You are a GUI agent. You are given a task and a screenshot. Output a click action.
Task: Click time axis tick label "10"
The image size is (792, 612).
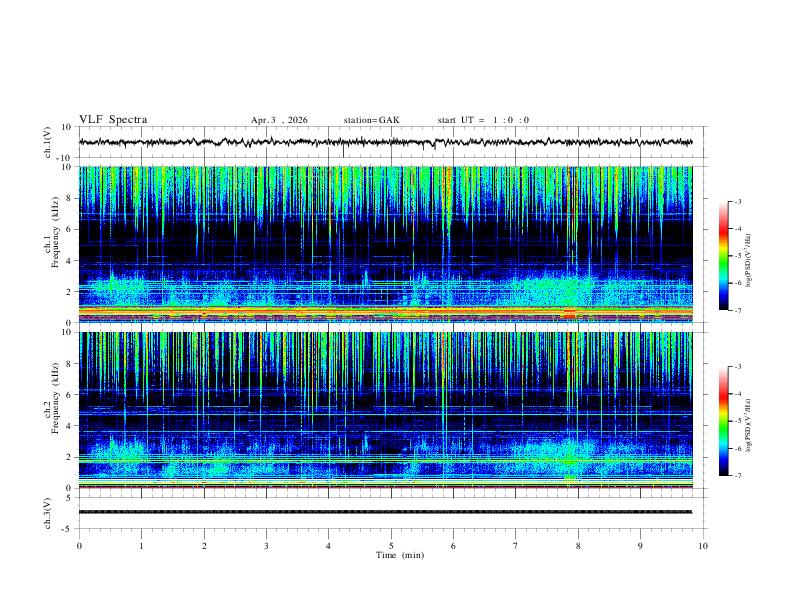tap(703, 546)
